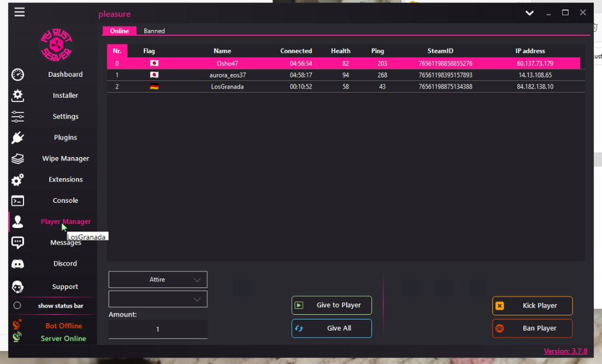This screenshot has height=364, width=602.
Task: Click the Wipe Manager layers icon
Action: click(x=18, y=159)
